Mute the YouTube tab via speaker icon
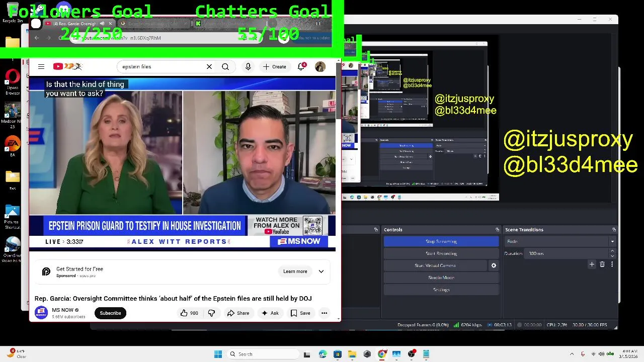 102,24
